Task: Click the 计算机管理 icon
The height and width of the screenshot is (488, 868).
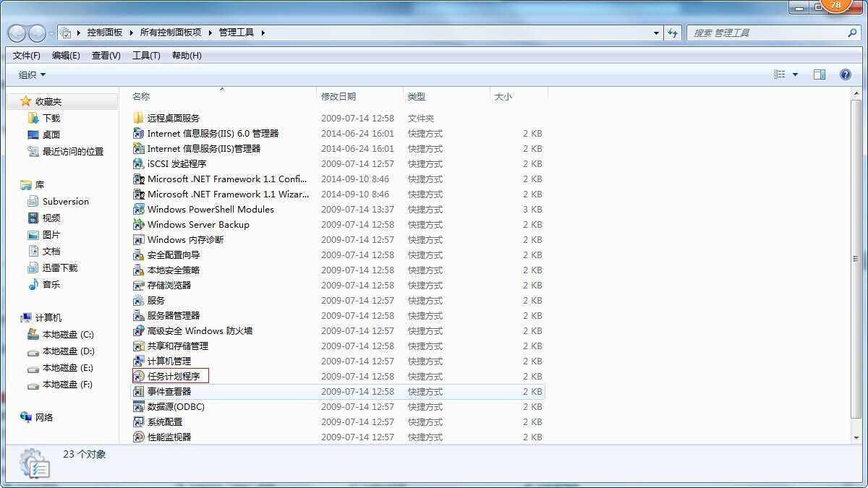Action: 139,361
